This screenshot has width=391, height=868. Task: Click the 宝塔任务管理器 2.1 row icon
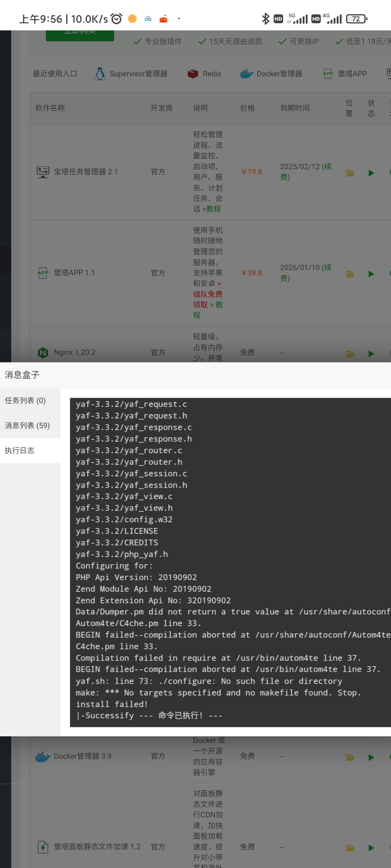tap(43, 172)
